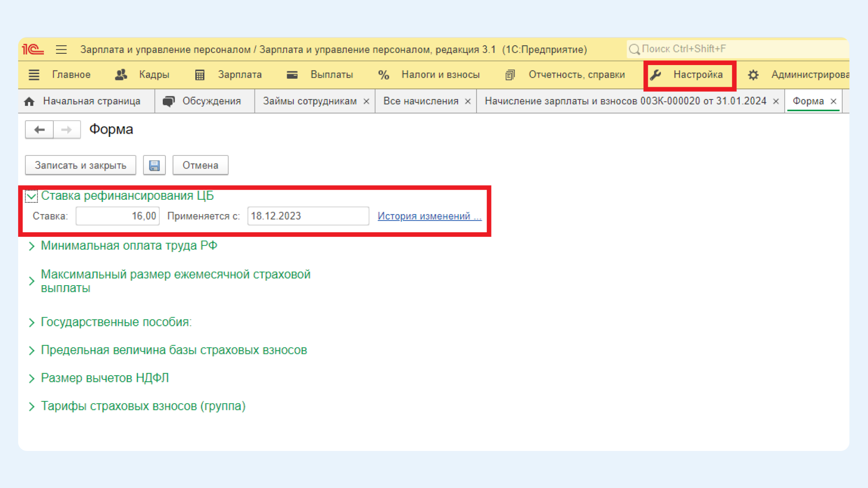Open the История изменений link

coord(429,216)
